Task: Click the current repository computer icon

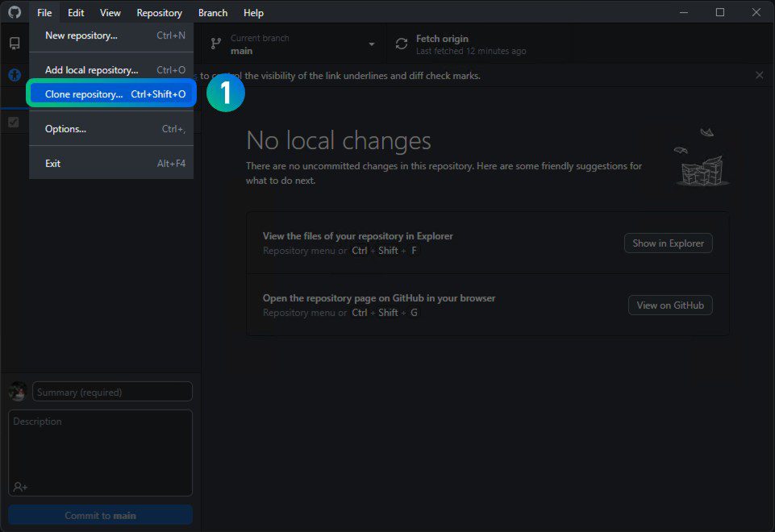Action: [15, 44]
